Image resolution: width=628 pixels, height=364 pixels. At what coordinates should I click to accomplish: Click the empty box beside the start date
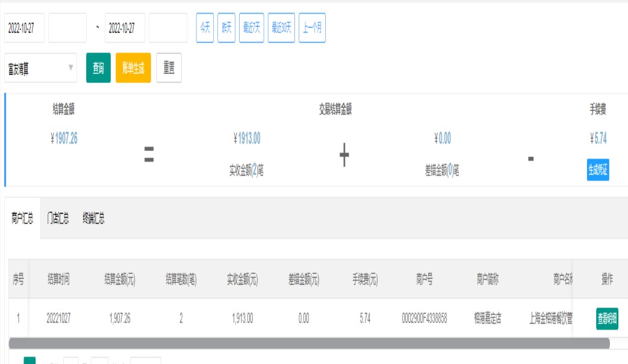[x=67, y=28]
